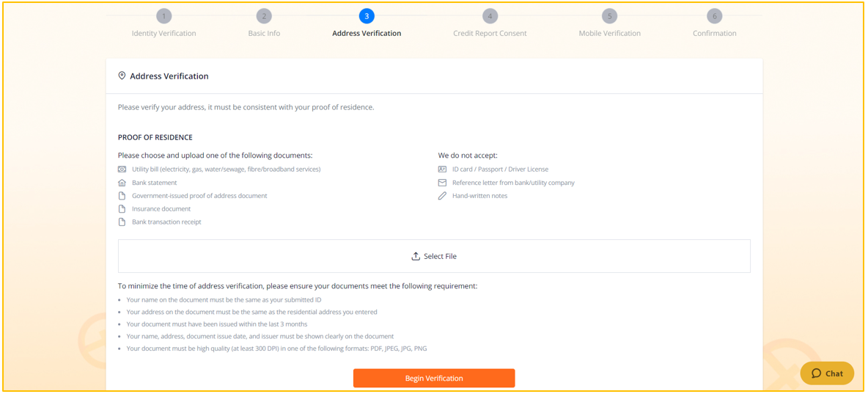Image resolution: width=868 pixels, height=394 pixels.
Task: Jump to step 4 Credit Report Consent
Action: pyautogui.click(x=490, y=16)
